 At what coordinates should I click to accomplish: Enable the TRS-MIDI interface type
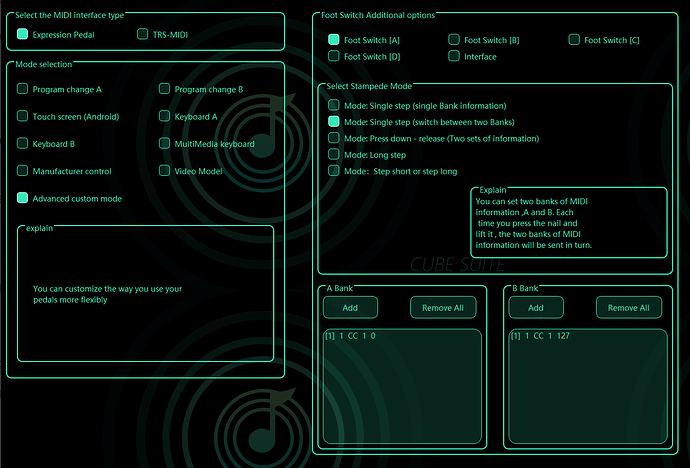click(x=143, y=34)
